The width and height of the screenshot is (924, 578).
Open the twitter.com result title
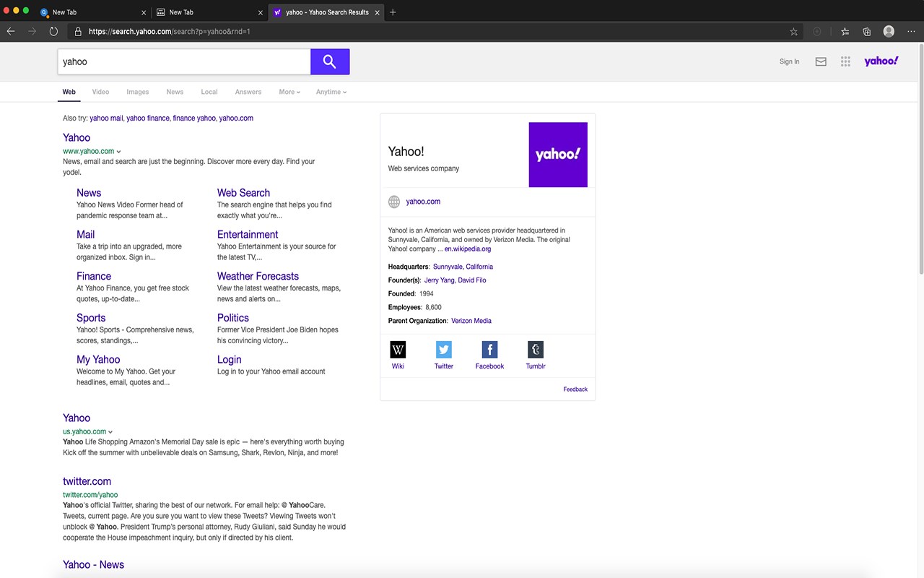pos(87,481)
